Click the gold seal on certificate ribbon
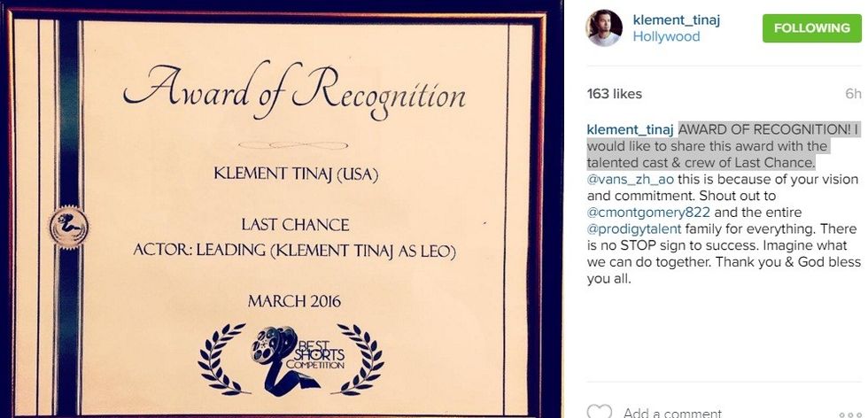The image size is (868, 418). 67,228
